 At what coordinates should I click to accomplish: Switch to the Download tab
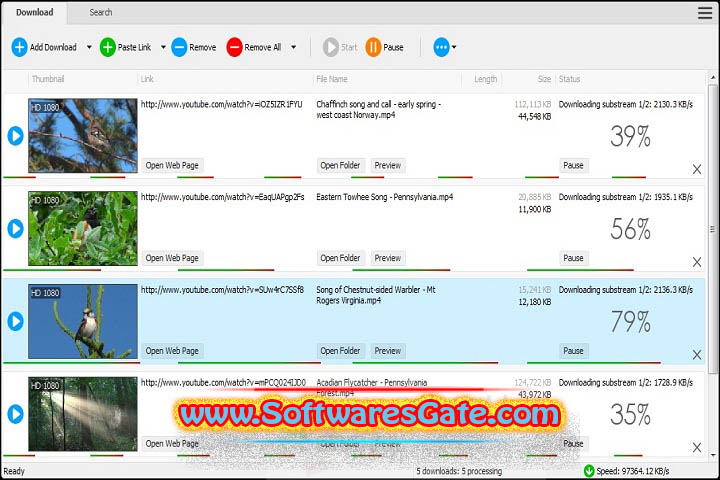34,12
